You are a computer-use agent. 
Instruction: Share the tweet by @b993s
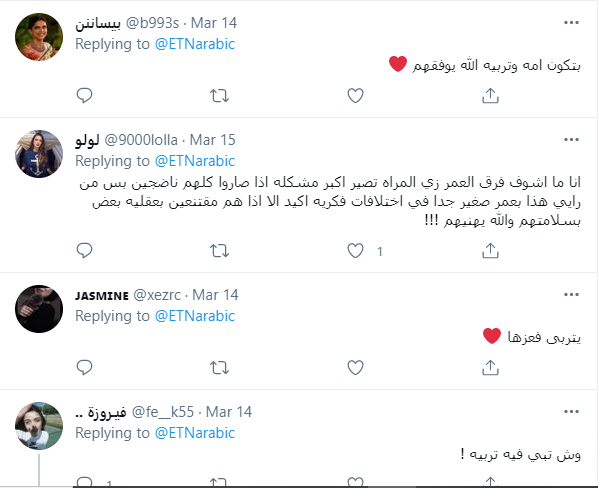click(x=490, y=96)
